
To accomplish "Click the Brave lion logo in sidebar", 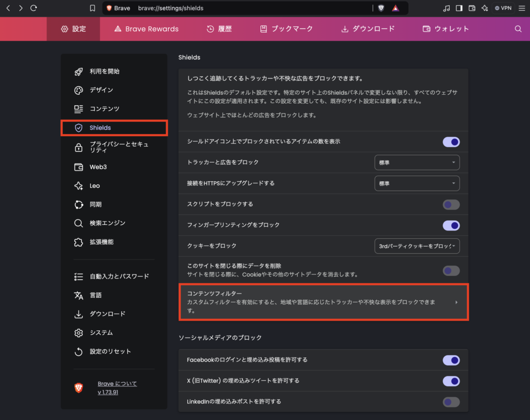I will pos(79,388).
